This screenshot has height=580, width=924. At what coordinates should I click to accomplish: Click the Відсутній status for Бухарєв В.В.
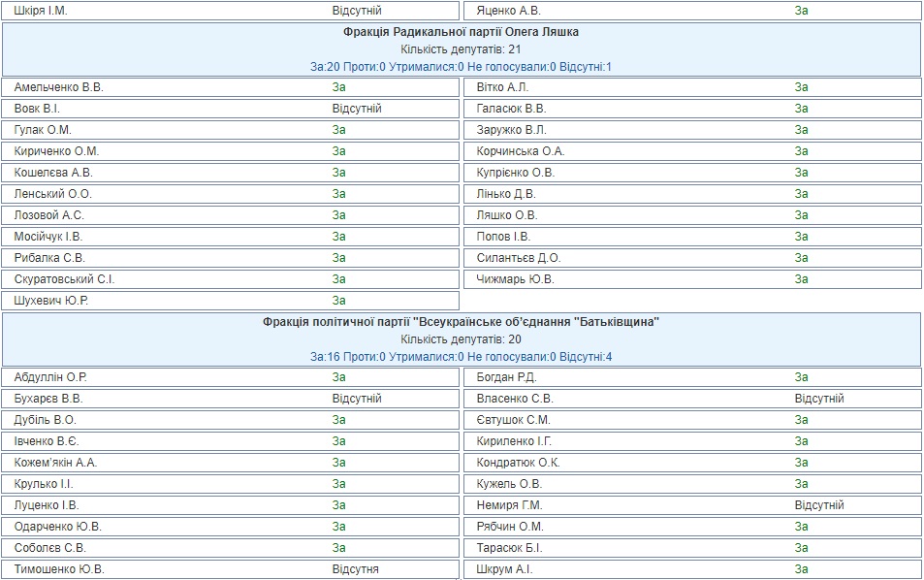(357, 399)
